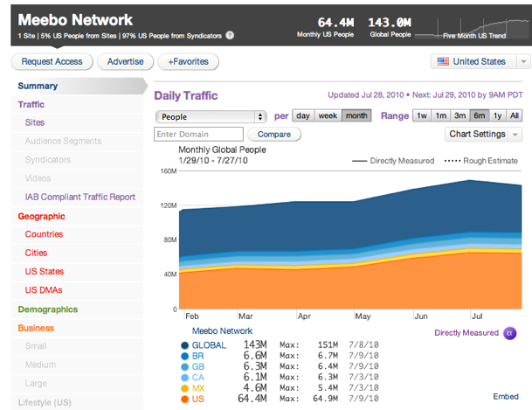Image resolution: width=532 pixels, height=410 pixels.
Task: Click the GB legend color dot
Action: [184, 367]
